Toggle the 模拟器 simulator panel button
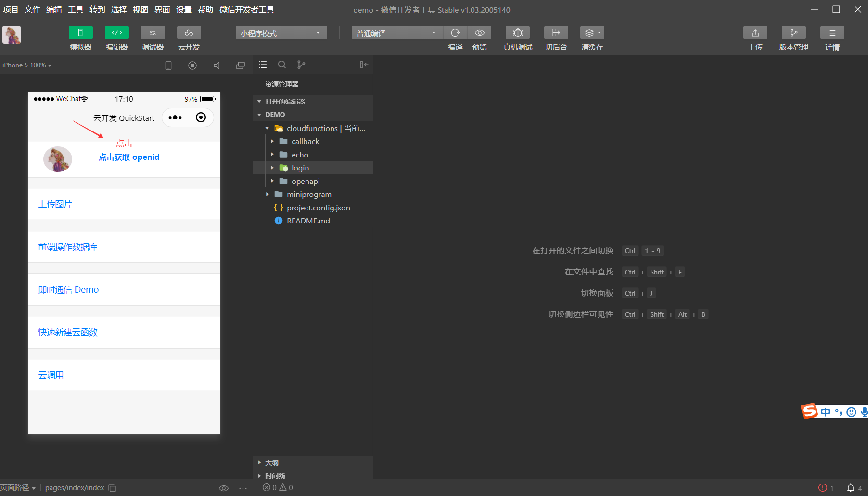Image resolution: width=868 pixels, height=496 pixels. pyautogui.click(x=81, y=33)
